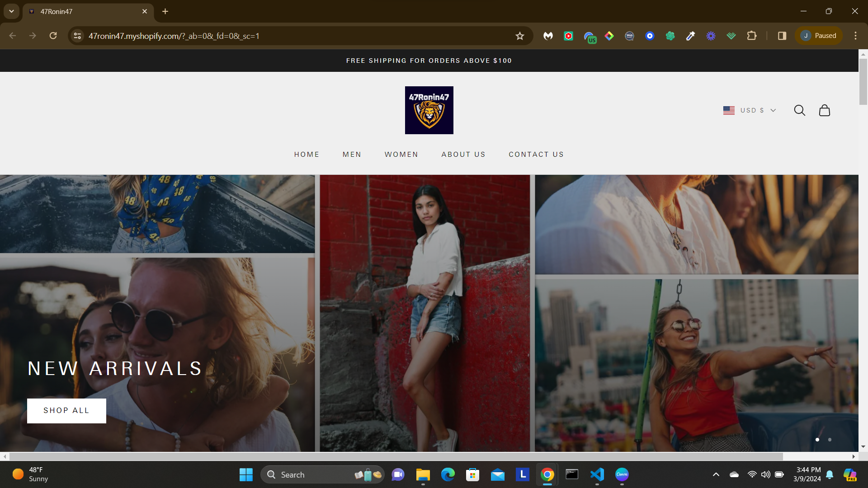Open the shopping bag cart

click(x=825, y=110)
